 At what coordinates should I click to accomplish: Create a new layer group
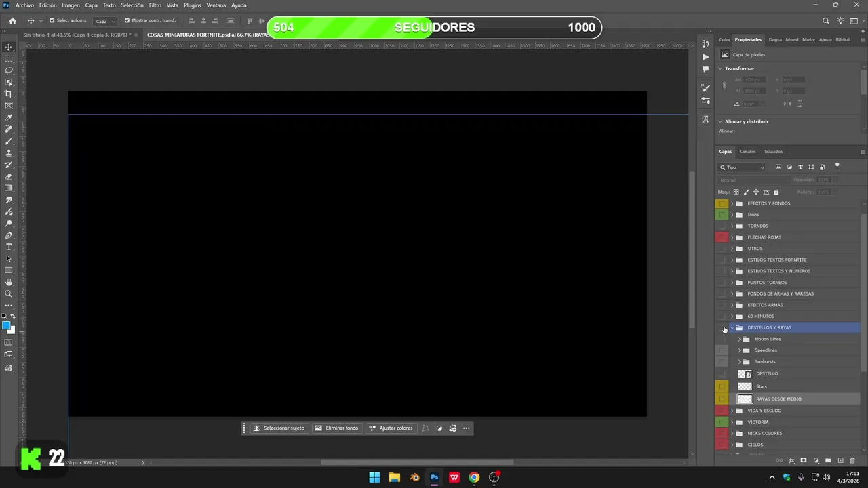coord(828,460)
